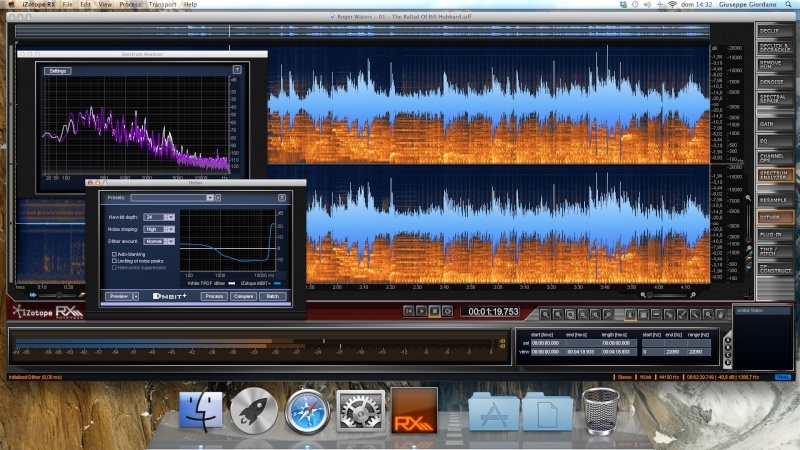Open the View menu
Screen dimensions: 800x450
click(x=105, y=5)
